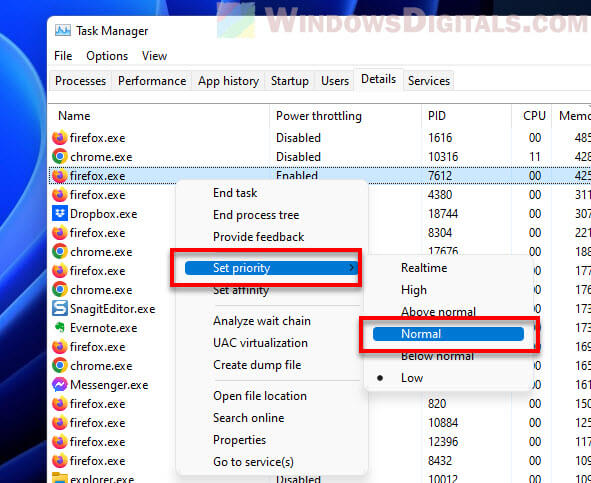
Task: Click PID cell 1616
Action: [x=439, y=138]
